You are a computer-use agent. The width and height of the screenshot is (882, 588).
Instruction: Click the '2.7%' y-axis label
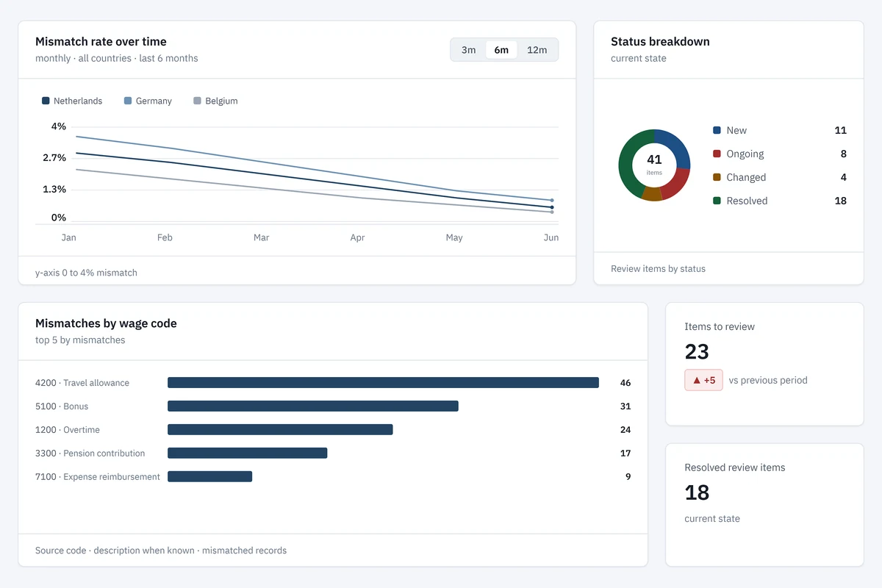[x=54, y=157]
